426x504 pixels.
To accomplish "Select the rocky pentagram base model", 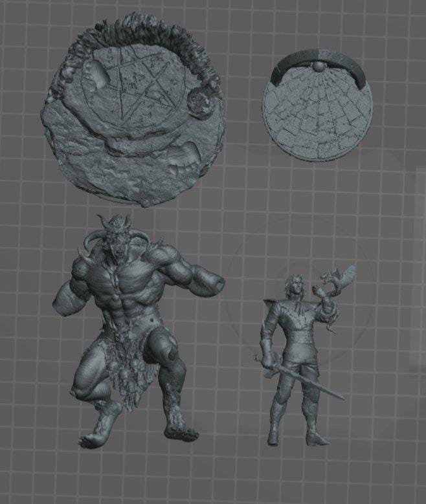I will [x=133, y=109].
